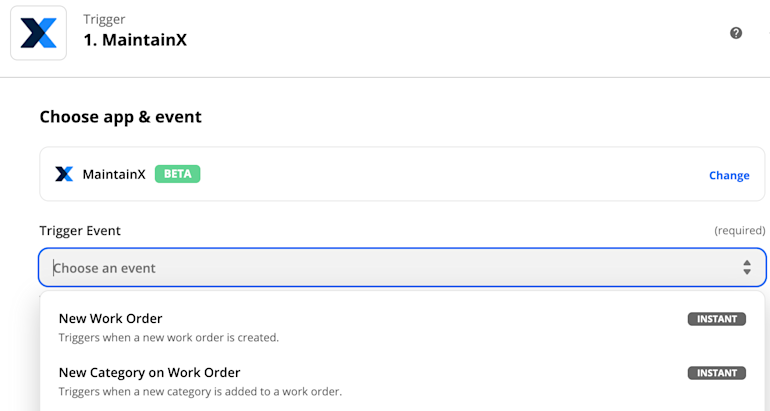This screenshot has height=411, width=770.
Task: Click the Trigger Event field label
Action: (x=80, y=231)
